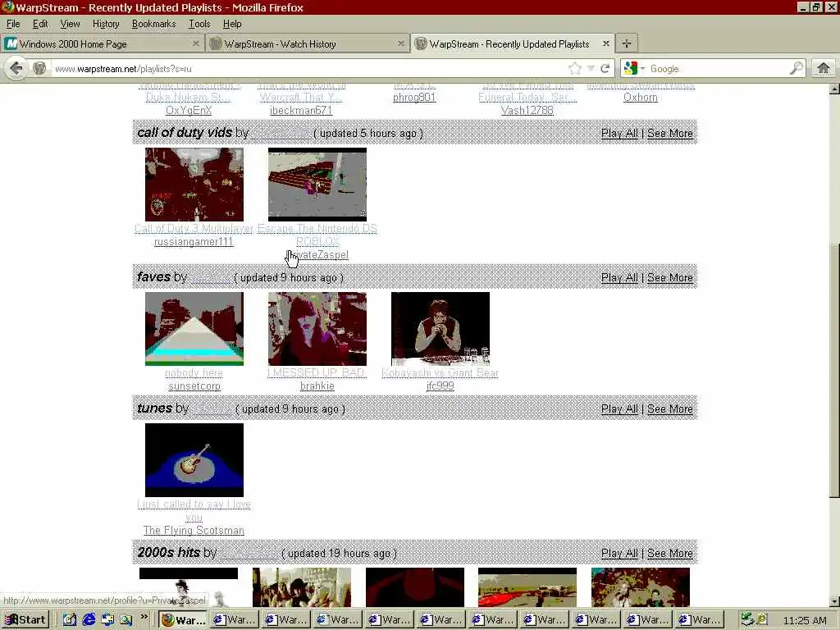The image size is (840, 630).
Task: Visit russiangamer111's profile link
Action: (194, 242)
